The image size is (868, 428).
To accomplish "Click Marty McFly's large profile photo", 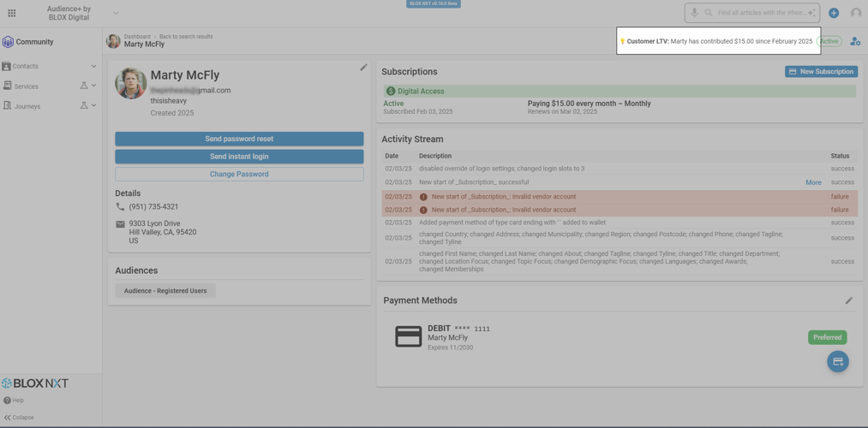I will pos(130,84).
